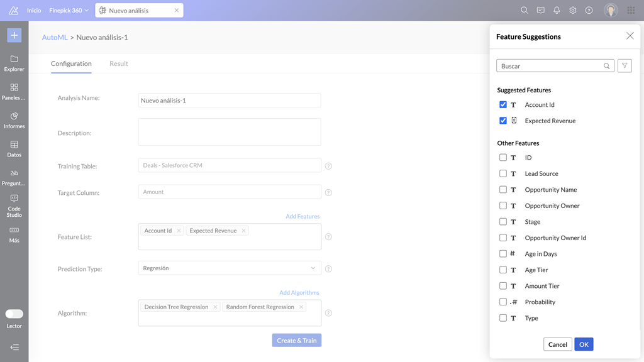Toggle the Lector mode switch
Image resolution: width=644 pixels, height=362 pixels.
pyautogui.click(x=14, y=314)
